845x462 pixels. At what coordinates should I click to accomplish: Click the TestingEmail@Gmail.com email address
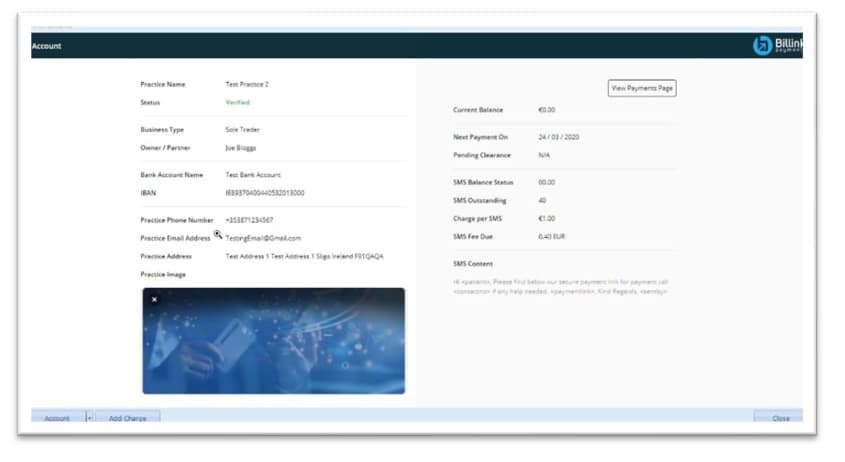pos(263,238)
